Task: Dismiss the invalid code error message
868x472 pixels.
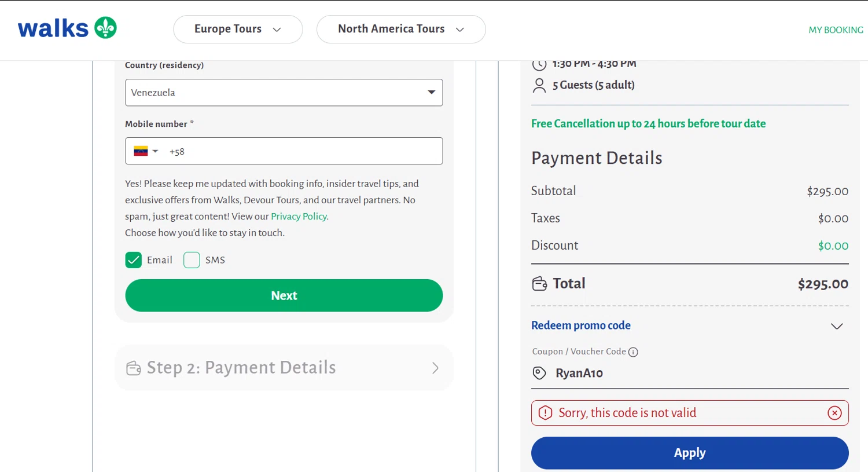Action: (834, 413)
